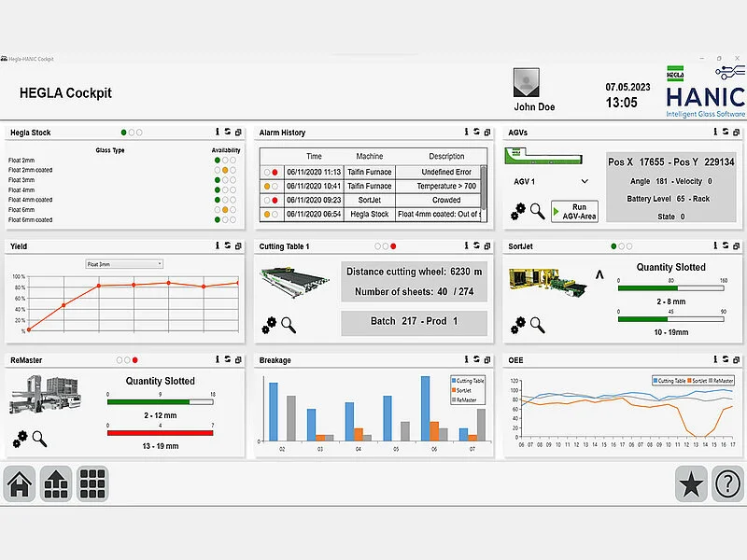Click the 'Float 6mm' stock row
Image resolution: width=747 pixels, height=560 pixels.
point(123,209)
